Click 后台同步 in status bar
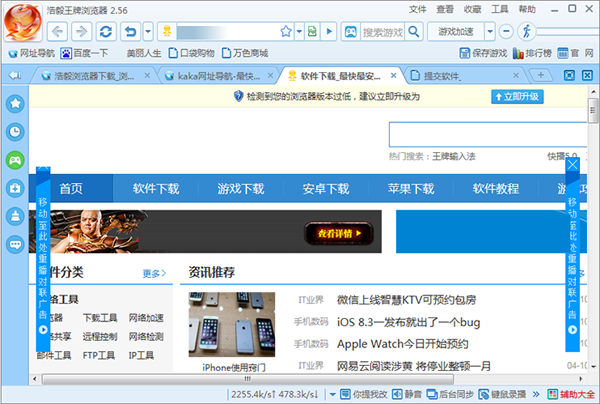The height and width of the screenshot is (404, 600). [450, 394]
